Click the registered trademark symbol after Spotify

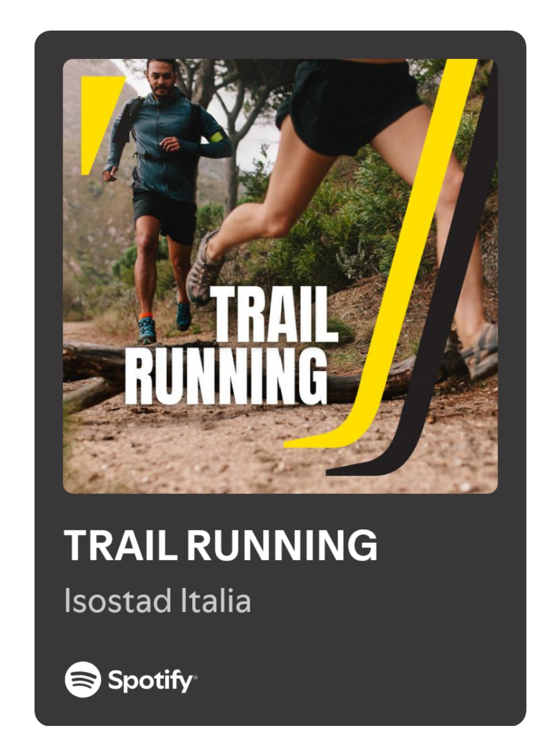click(194, 676)
